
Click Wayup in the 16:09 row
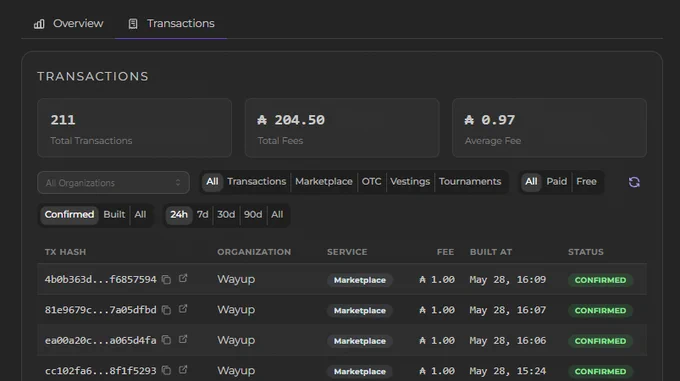pos(236,280)
